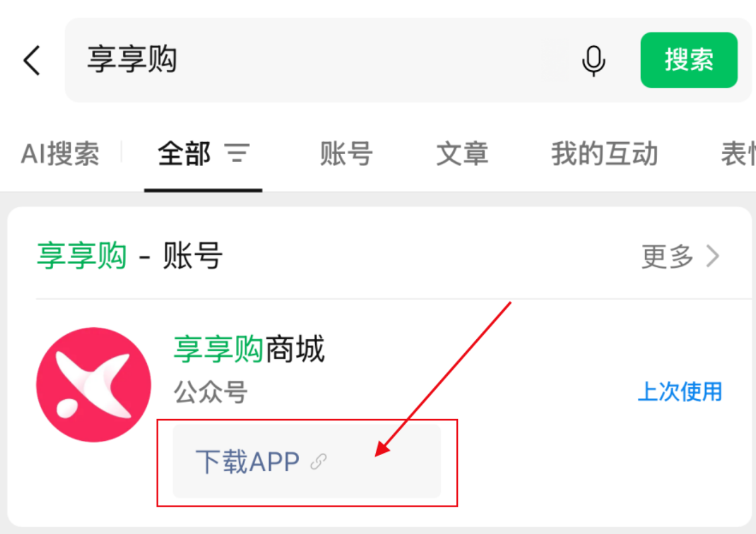
Task: Tap the chain link icon after 下载APP
Action: tap(319, 461)
